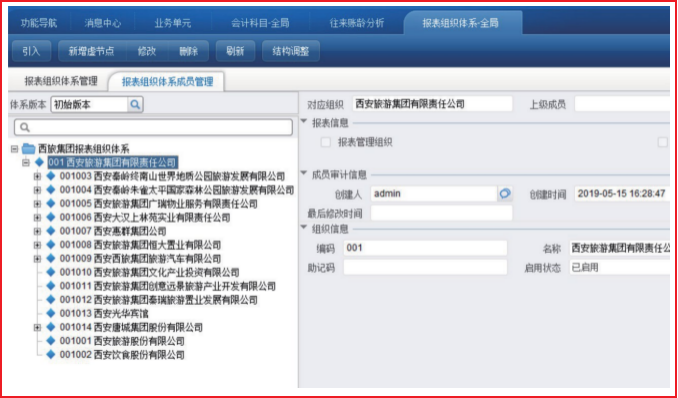Switch to the 往来账龄分析 tab
The image size is (678, 398).
[357, 23]
